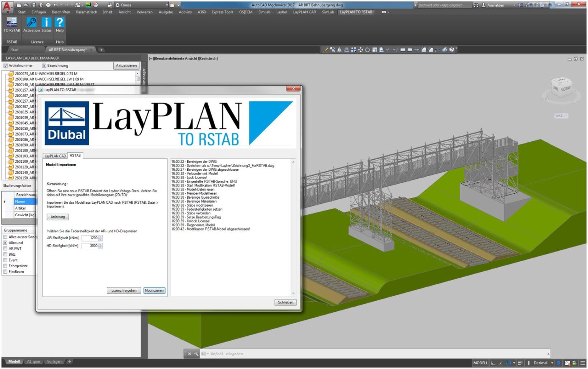Switch to the LayPLAN CAD tab in the dialog
Screen dimensions: 588x369
pyautogui.click(x=55, y=156)
